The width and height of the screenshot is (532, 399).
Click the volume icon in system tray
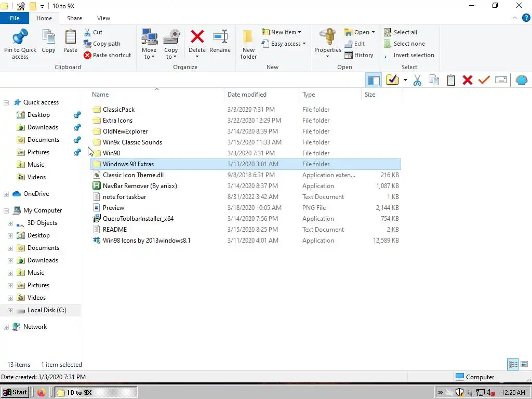pos(490,393)
